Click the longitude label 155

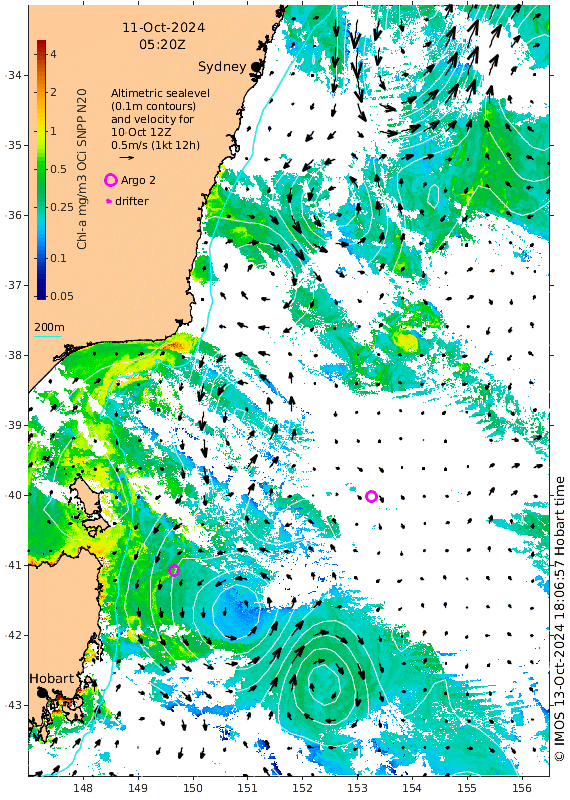pos(466,788)
